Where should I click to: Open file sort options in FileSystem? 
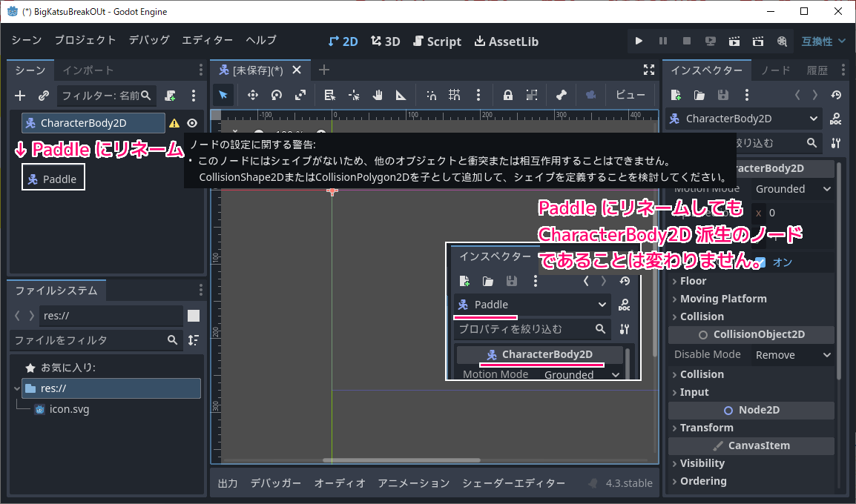194,340
